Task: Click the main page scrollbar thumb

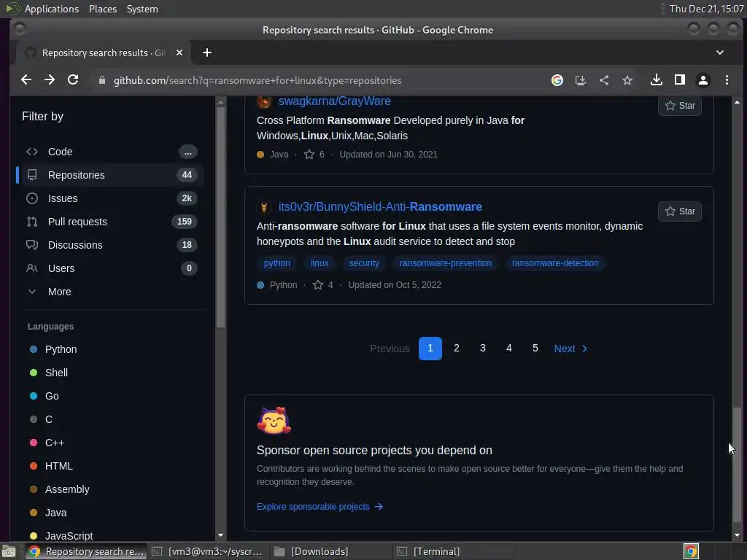Action: (737, 464)
